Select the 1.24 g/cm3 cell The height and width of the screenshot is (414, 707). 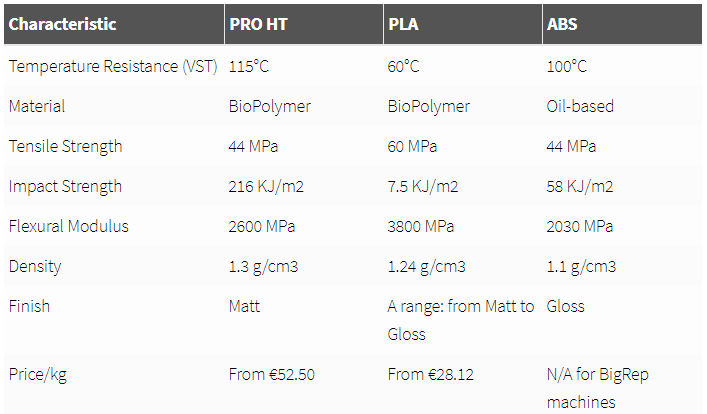click(x=426, y=266)
